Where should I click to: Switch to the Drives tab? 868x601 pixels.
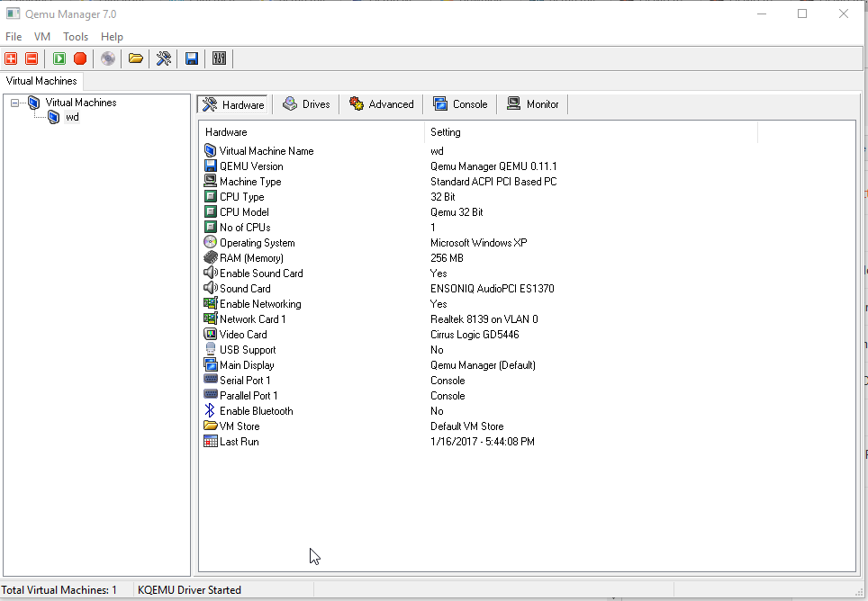[x=306, y=103]
